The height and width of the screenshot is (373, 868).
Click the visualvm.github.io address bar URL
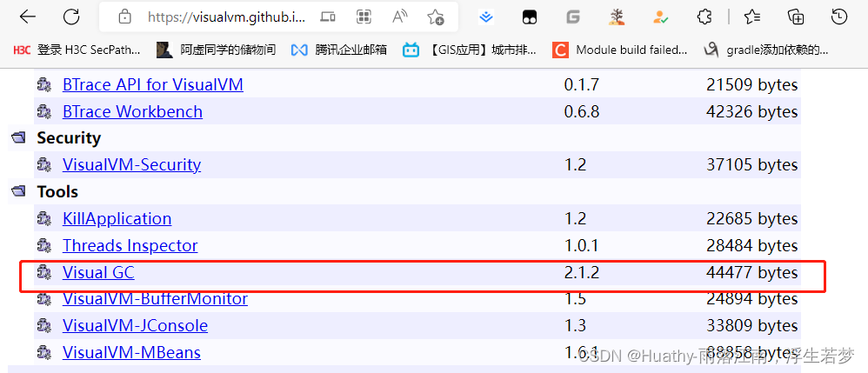[x=226, y=17]
